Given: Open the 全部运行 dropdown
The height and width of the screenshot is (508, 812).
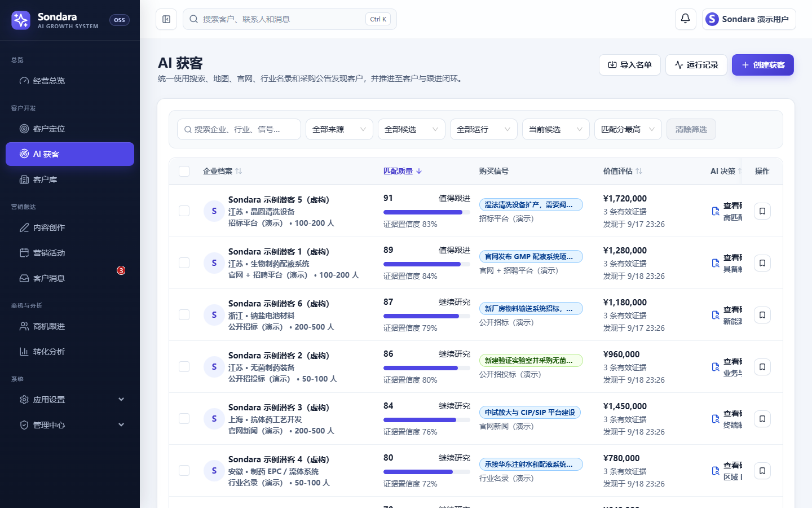Looking at the screenshot, I should coord(484,129).
